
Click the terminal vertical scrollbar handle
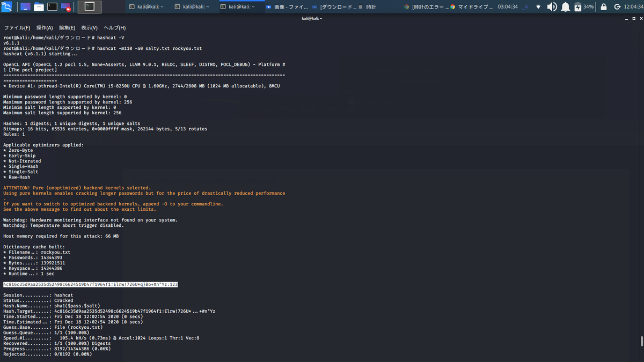641,341
